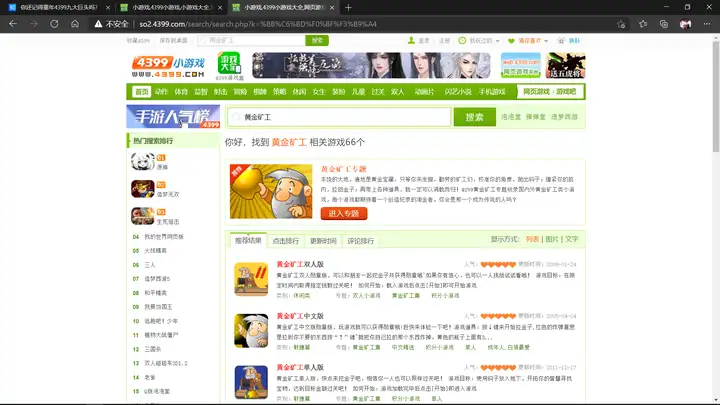The height and width of the screenshot is (405, 720).
Task: Open the 动作 category in nav bar
Action: coord(161,91)
